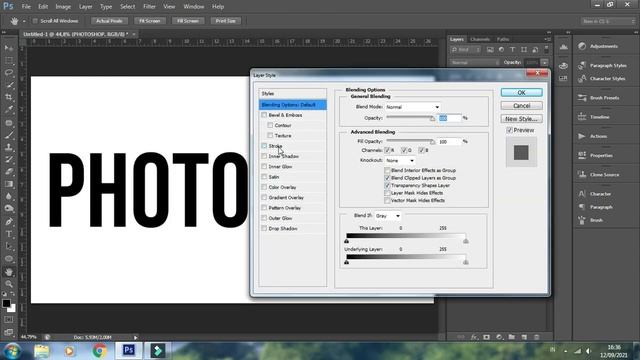Enable the Outer Glow checkbox

click(264, 218)
